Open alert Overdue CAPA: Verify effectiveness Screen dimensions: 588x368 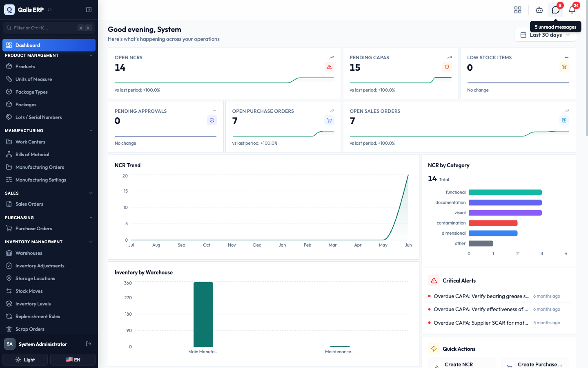[499, 310]
